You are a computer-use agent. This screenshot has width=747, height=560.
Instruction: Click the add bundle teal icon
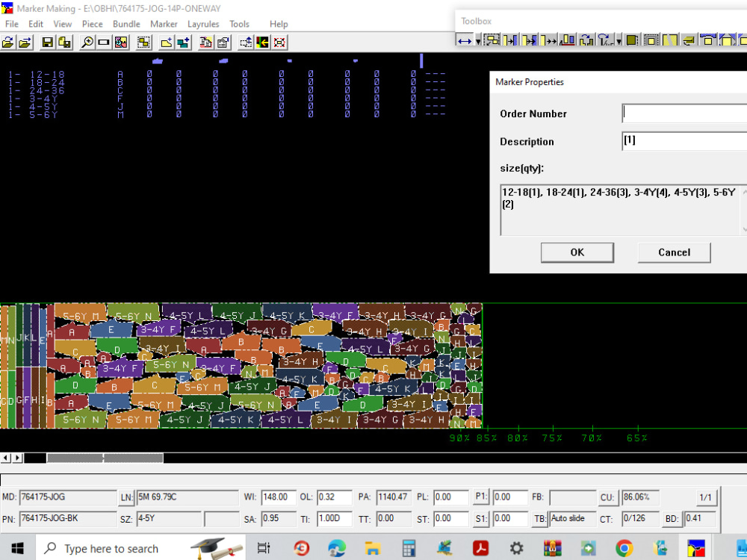click(183, 43)
